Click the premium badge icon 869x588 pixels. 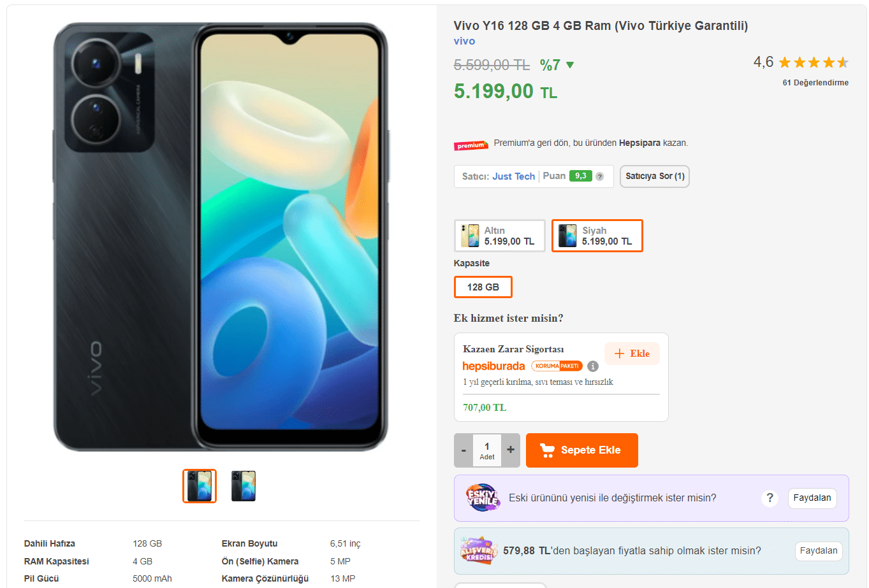coord(471,145)
